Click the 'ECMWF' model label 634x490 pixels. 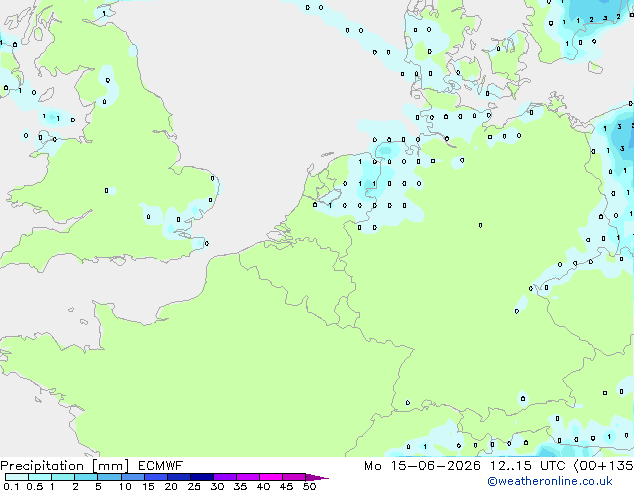coord(161,466)
